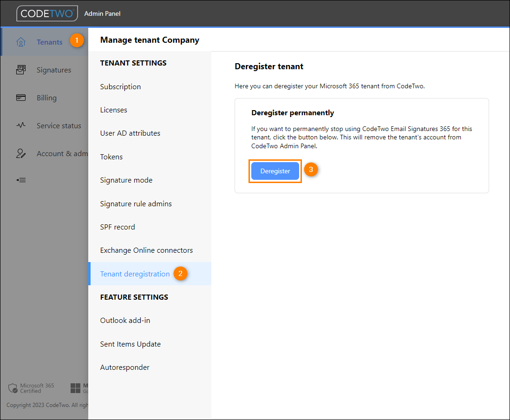Click the Manage tenant Company heading
Screen dimensions: 510x420
coord(150,40)
